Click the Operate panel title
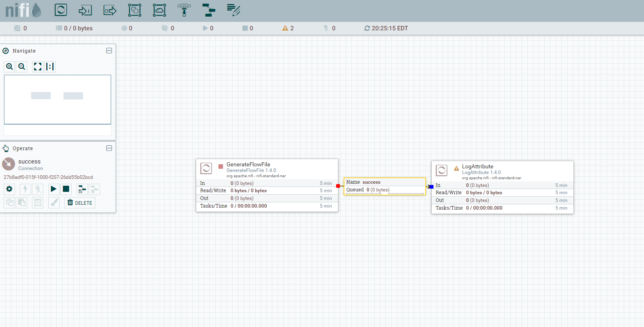 click(23, 149)
